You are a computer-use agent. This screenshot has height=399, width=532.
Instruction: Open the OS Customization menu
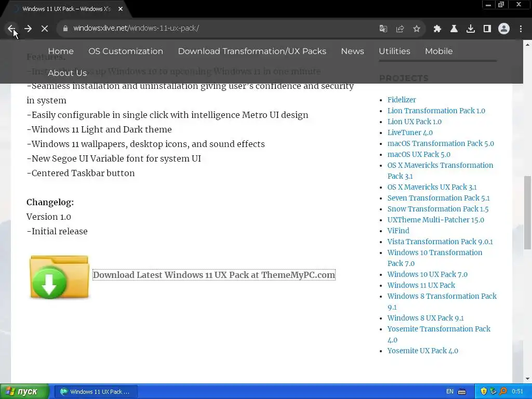coord(126,51)
